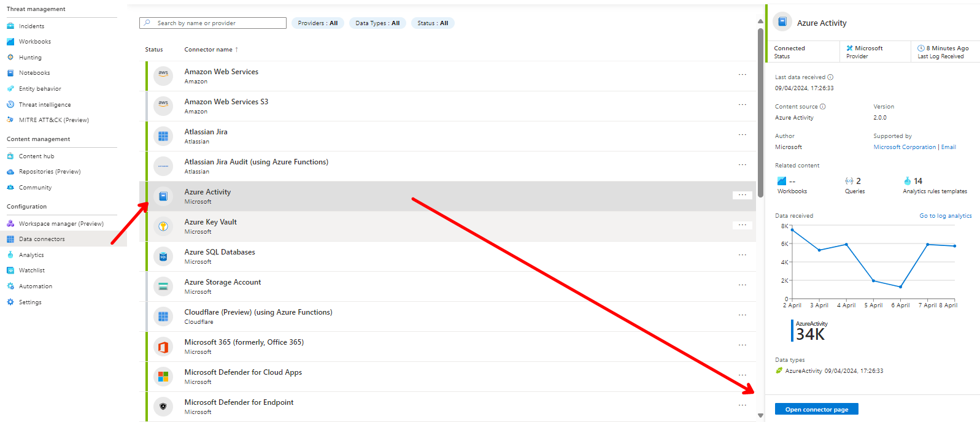Select Cloudflare (Preview) connector name
Image resolution: width=980 pixels, height=422 pixels.
(x=258, y=312)
